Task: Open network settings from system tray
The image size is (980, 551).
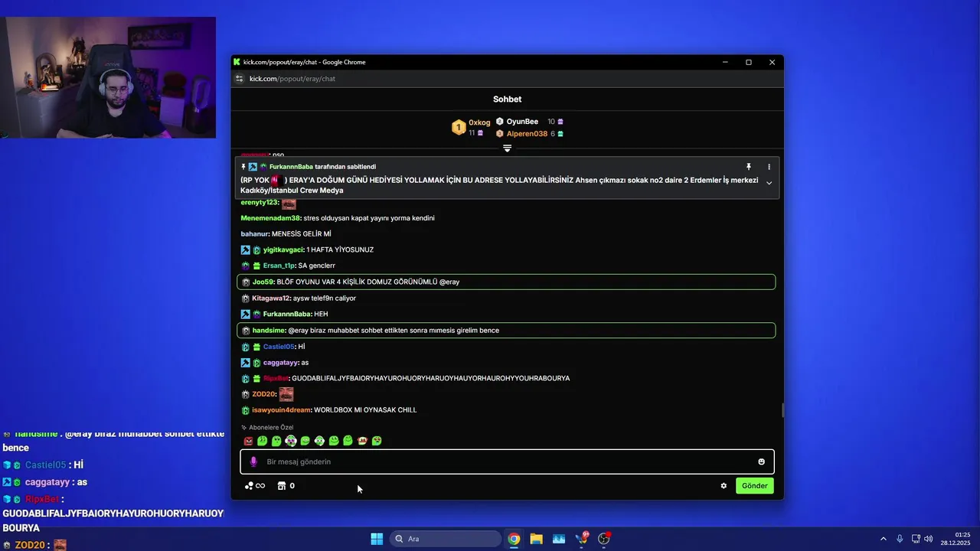Action: (916, 539)
